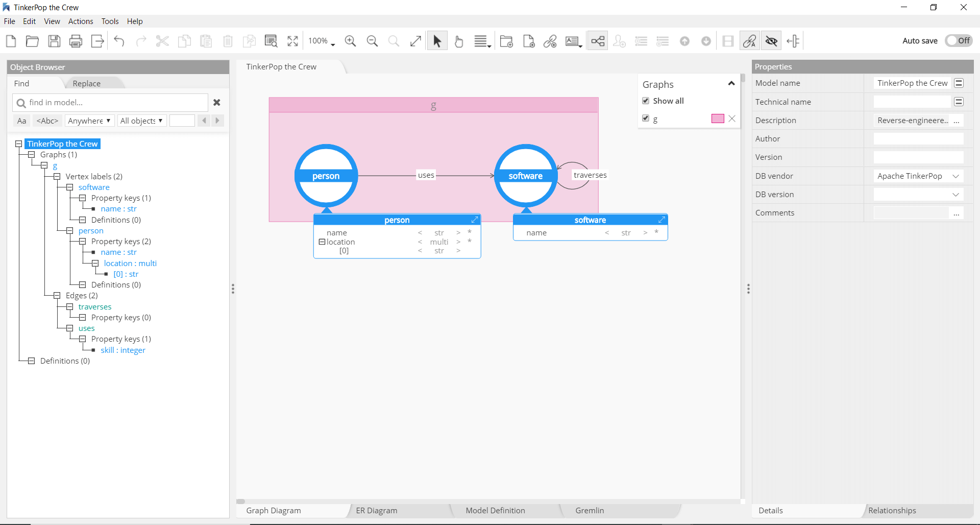980x525 pixels.
Task: Collapse the TinkerPop the Crew root node
Action: pos(19,144)
